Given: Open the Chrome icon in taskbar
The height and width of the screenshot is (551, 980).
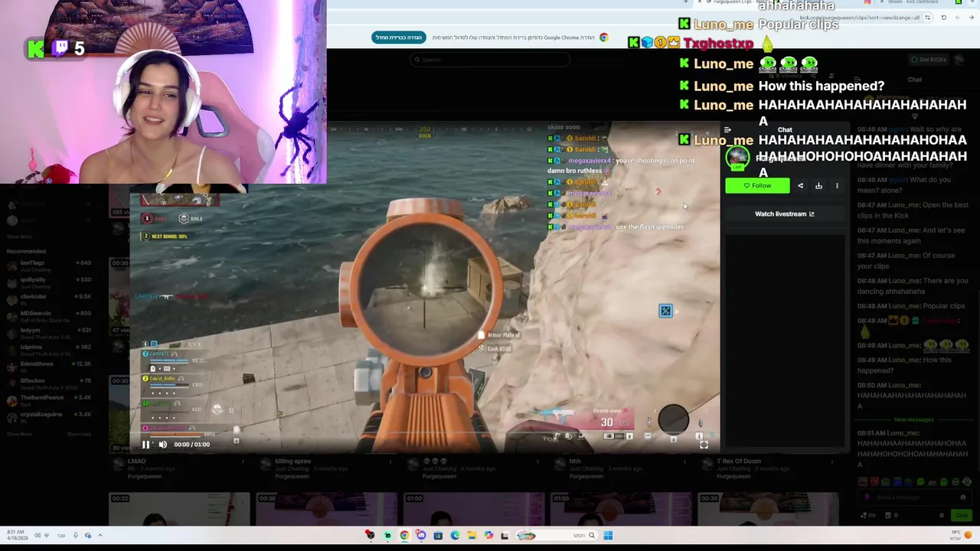Looking at the screenshot, I should [x=404, y=536].
